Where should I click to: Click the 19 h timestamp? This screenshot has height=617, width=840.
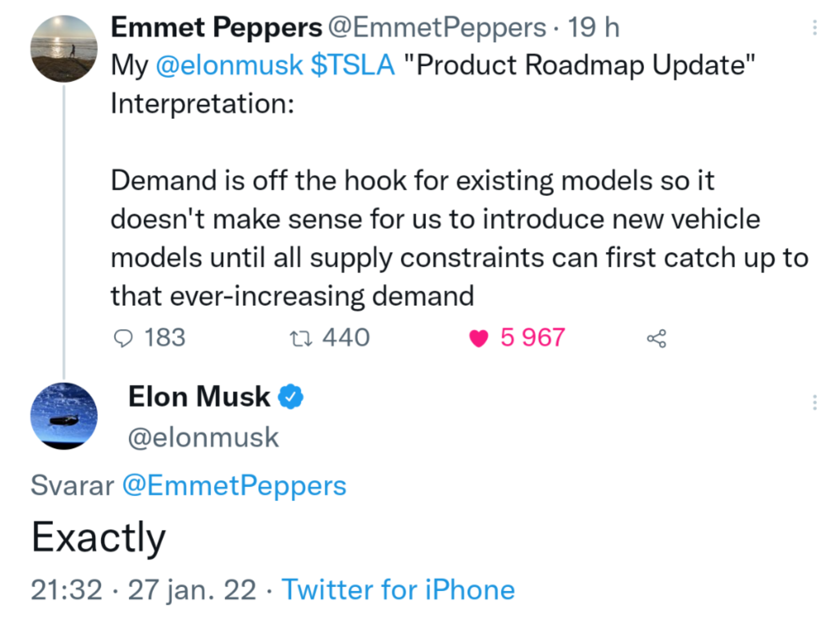pyautogui.click(x=593, y=27)
